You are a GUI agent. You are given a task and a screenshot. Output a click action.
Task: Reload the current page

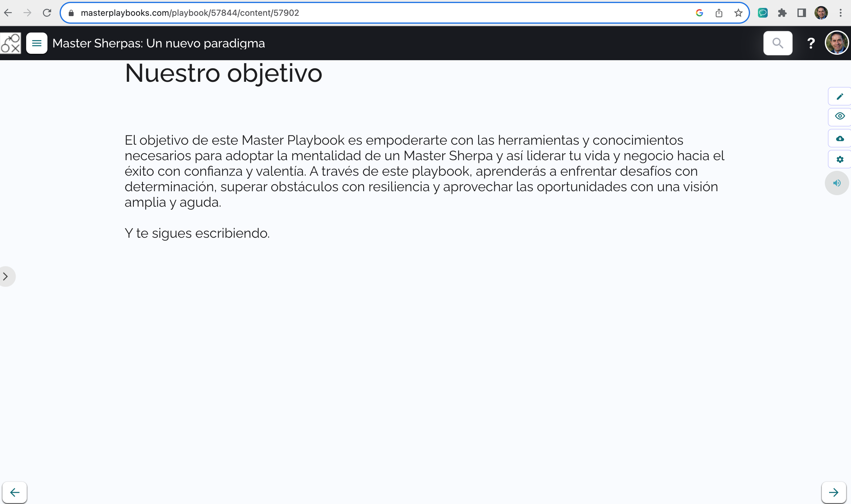pyautogui.click(x=47, y=13)
